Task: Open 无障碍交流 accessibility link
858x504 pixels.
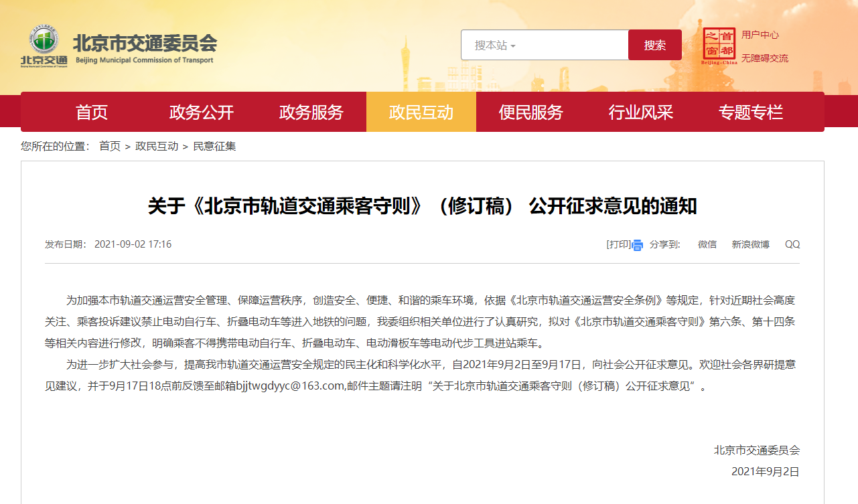Action: point(764,58)
